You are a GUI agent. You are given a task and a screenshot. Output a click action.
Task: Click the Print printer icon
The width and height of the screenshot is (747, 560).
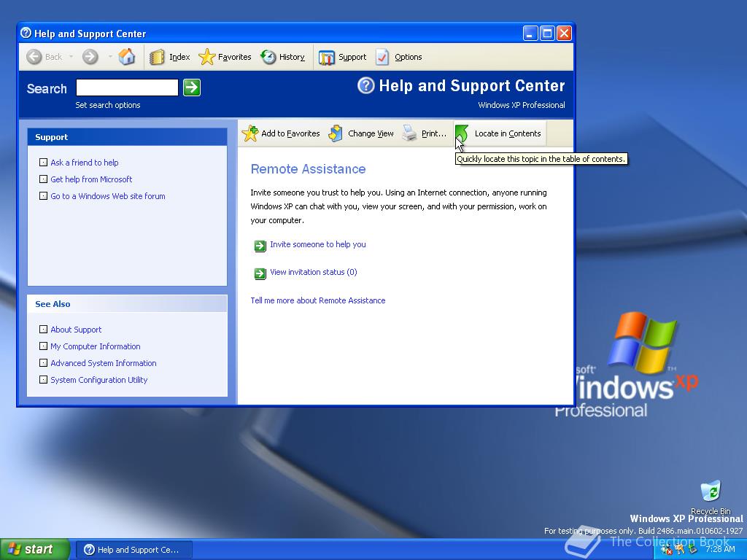[x=410, y=133]
